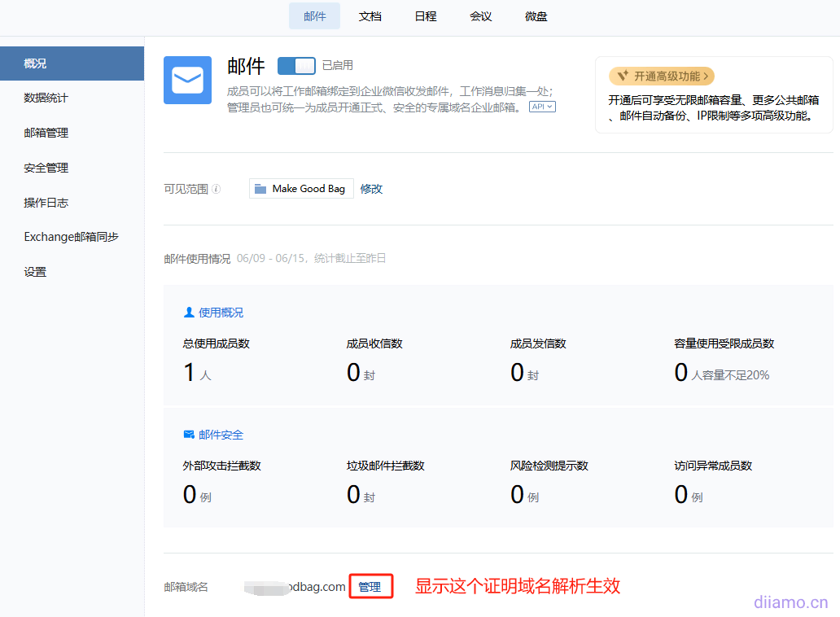Open 邮箱管理 from the sidebar
Image resolution: width=840 pixels, height=617 pixels.
pyautogui.click(x=46, y=133)
